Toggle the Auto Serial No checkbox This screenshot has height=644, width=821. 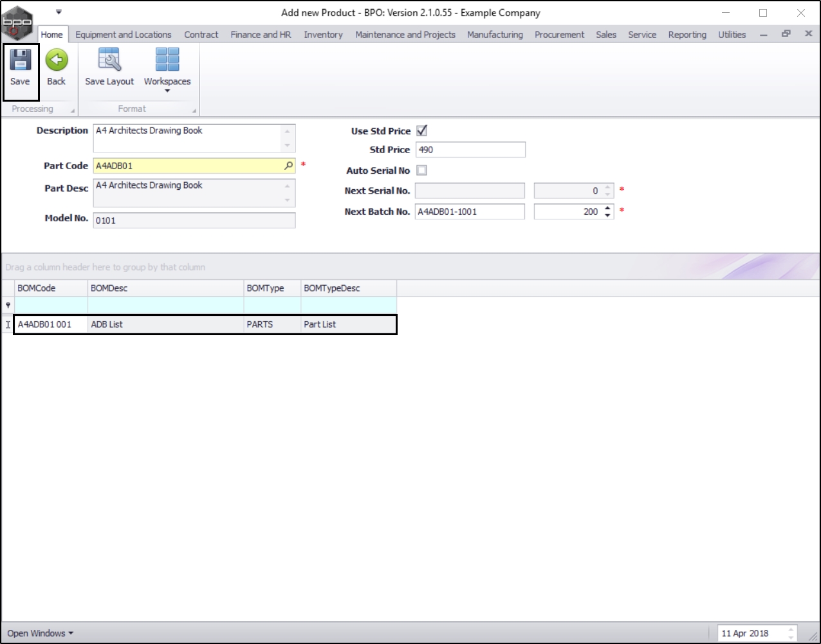422,170
